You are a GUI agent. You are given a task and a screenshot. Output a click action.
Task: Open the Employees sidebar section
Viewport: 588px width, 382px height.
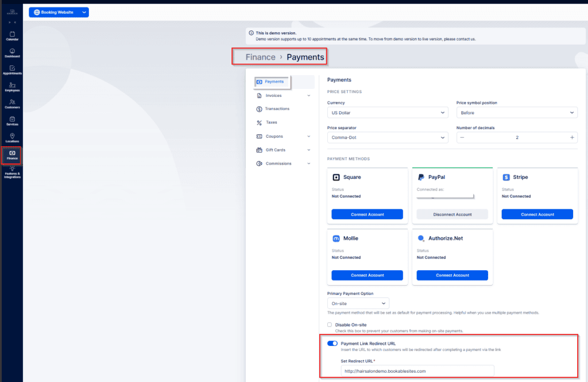[x=12, y=87]
